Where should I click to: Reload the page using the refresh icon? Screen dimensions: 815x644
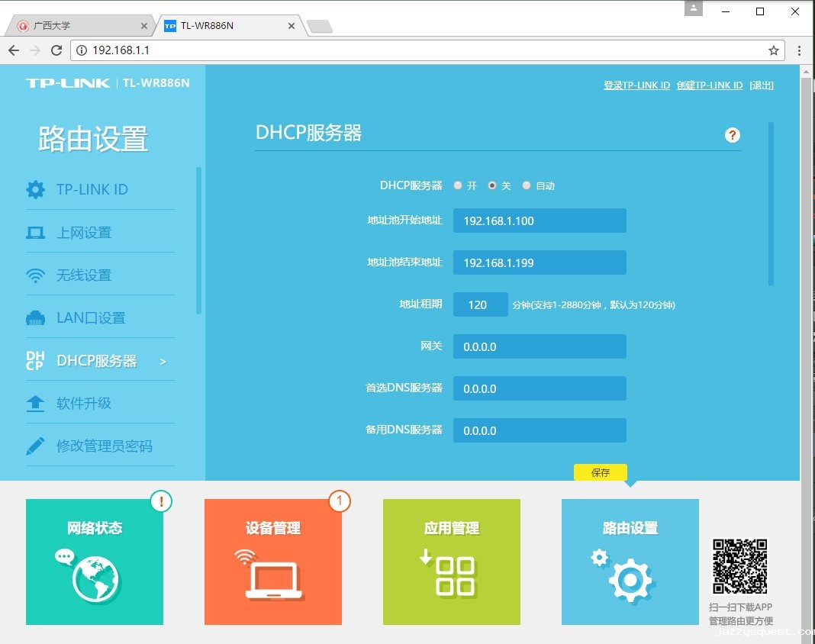click(56, 50)
